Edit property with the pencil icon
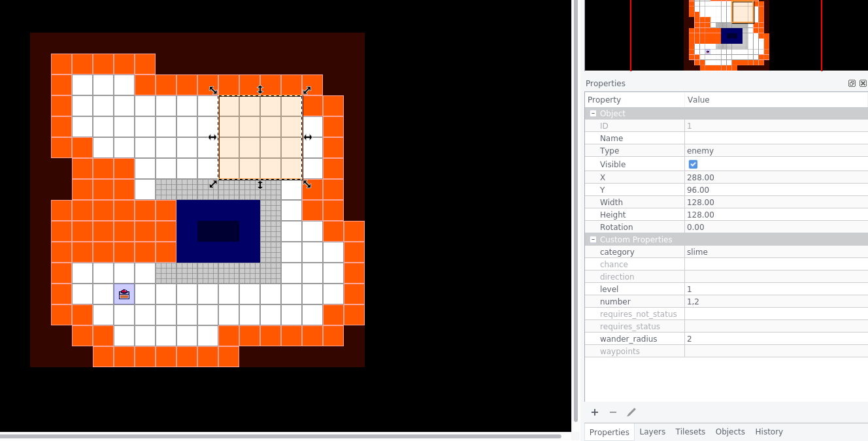This screenshot has width=868, height=441. tap(631, 412)
